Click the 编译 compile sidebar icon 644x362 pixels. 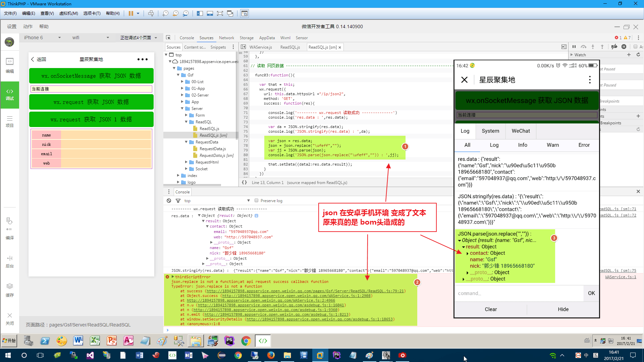10,228
